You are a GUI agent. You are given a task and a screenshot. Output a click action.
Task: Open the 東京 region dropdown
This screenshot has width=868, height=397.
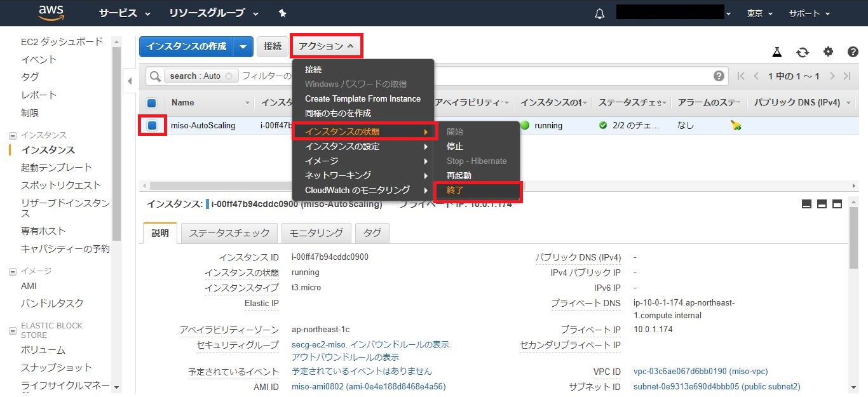[x=760, y=13]
